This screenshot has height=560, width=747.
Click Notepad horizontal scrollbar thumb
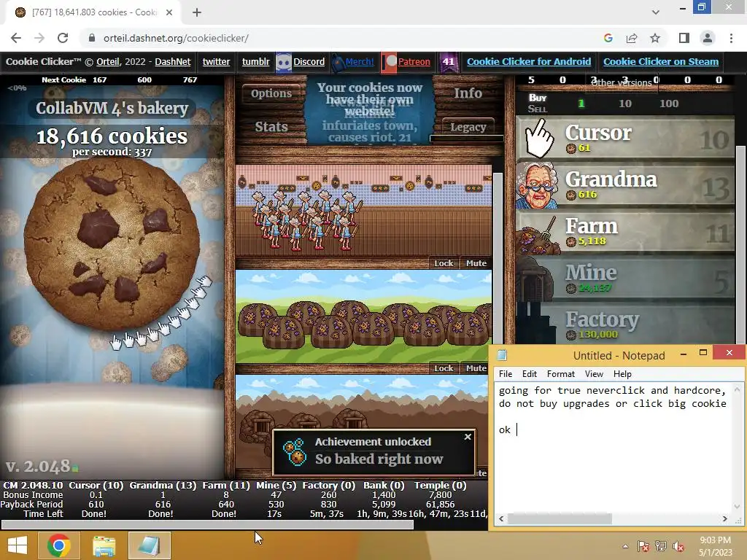click(x=560, y=518)
